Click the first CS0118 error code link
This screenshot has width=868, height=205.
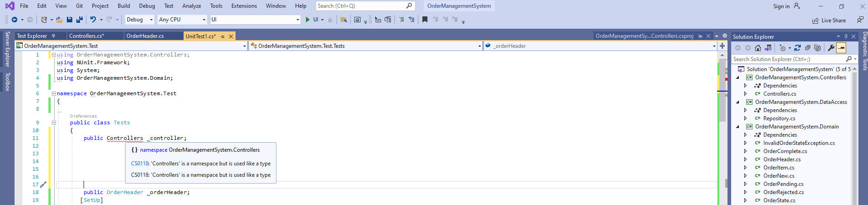coord(140,164)
